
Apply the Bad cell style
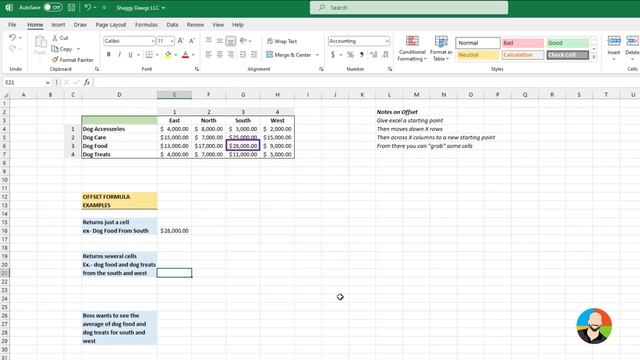coord(522,43)
